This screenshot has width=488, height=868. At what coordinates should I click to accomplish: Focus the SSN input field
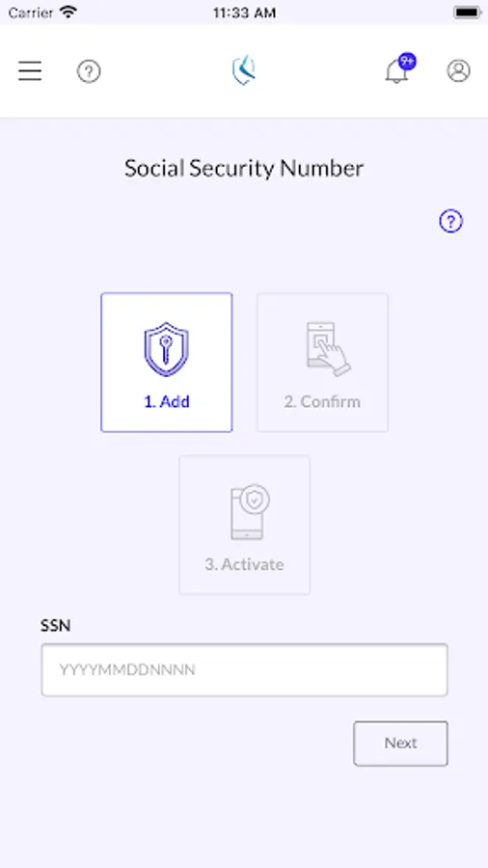coord(244,670)
